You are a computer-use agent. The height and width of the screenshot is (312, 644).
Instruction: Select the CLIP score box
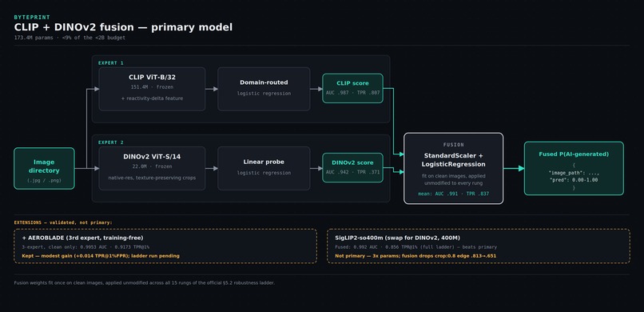[x=352, y=88]
